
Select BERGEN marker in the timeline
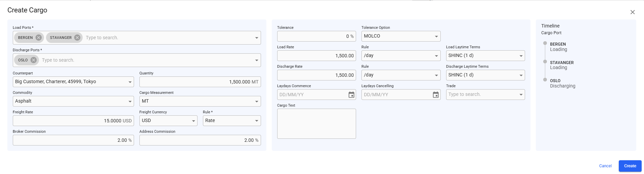[545, 43]
